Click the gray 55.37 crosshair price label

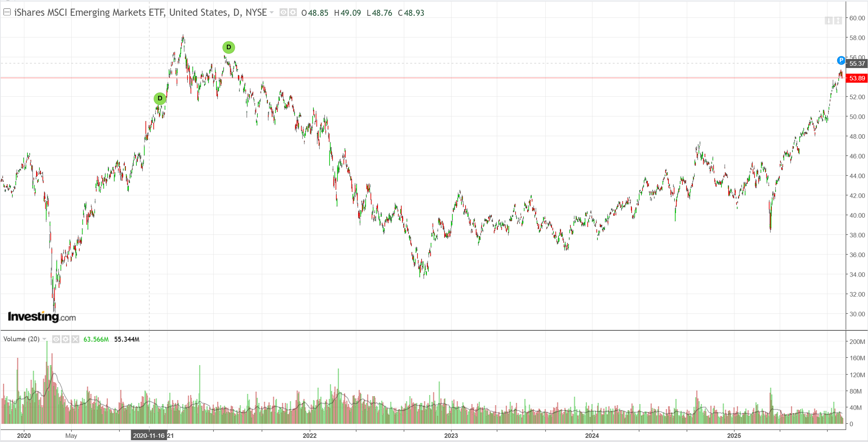857,64
